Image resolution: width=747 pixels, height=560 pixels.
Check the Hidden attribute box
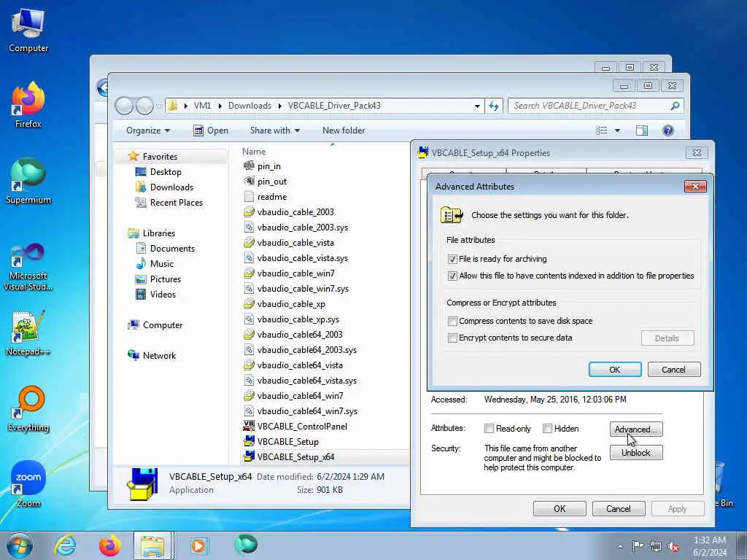tap(547, 429)
